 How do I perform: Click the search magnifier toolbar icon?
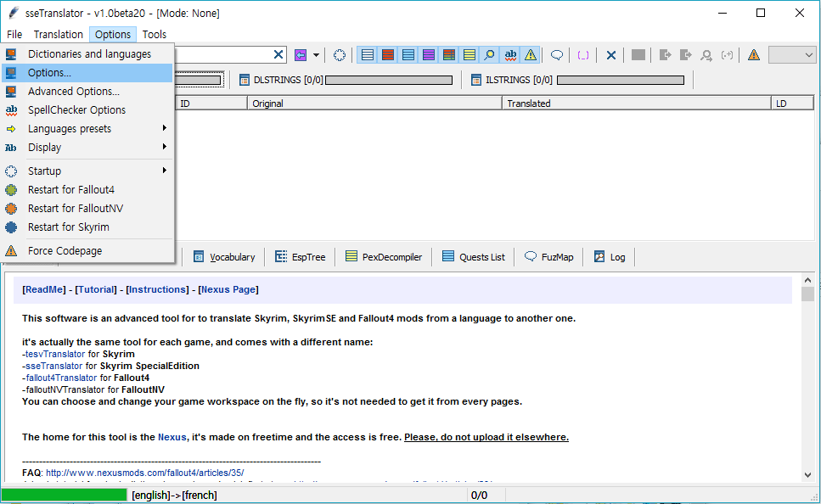tap(489, 54)
